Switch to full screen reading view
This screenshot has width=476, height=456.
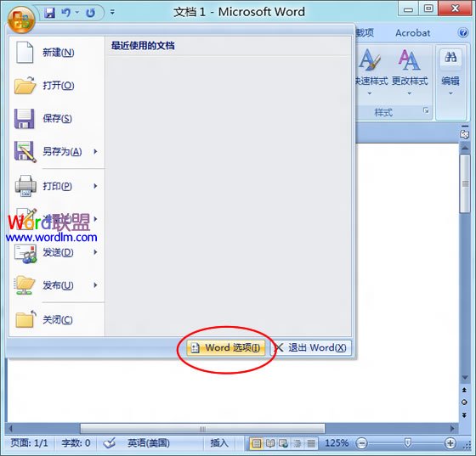[x=270, y=443]
